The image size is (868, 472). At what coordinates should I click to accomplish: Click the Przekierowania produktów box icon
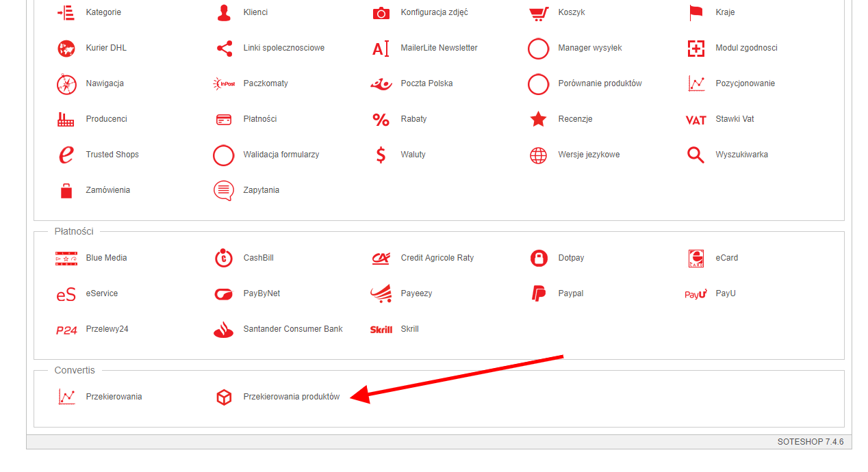coord(224,397)
